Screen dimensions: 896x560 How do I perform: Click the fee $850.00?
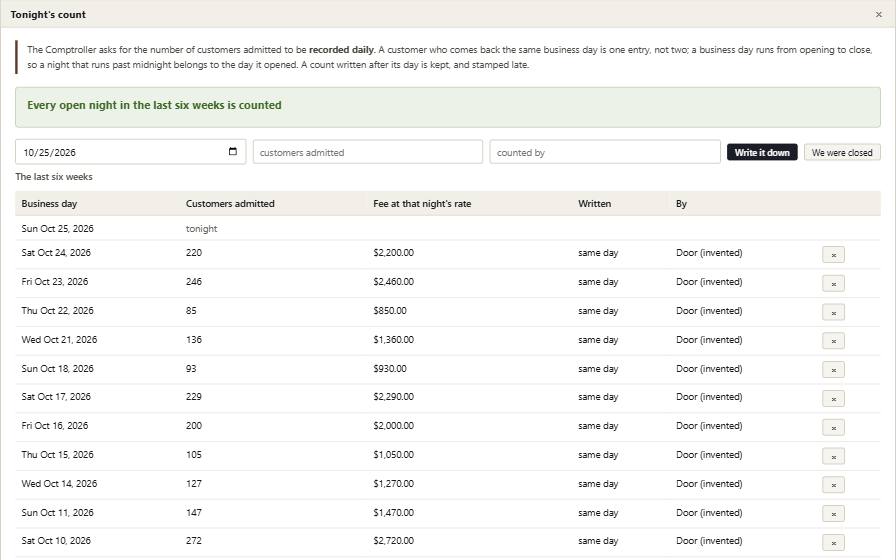coord(390,311)
